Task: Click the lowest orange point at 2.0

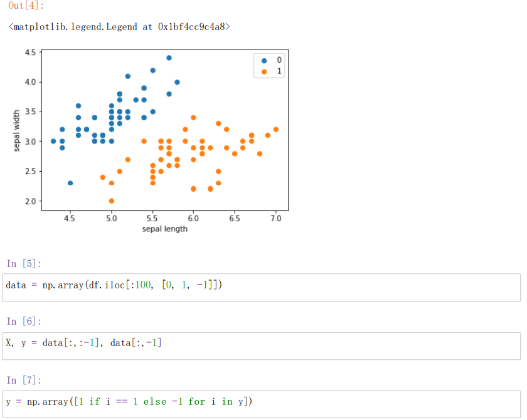Action: tap(111, 201)
